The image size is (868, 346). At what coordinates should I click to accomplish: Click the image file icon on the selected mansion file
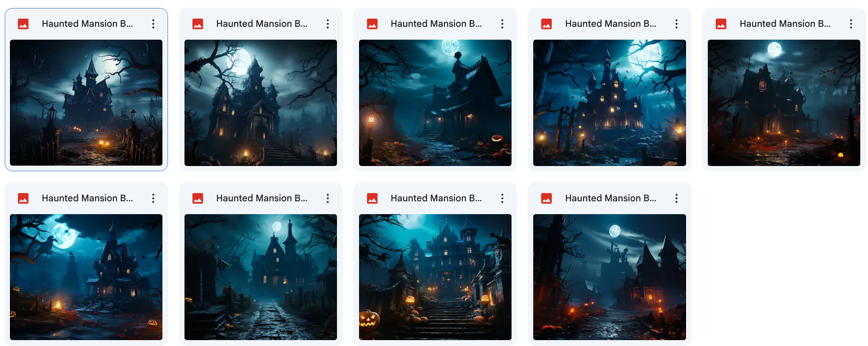[x=23, y=24]
